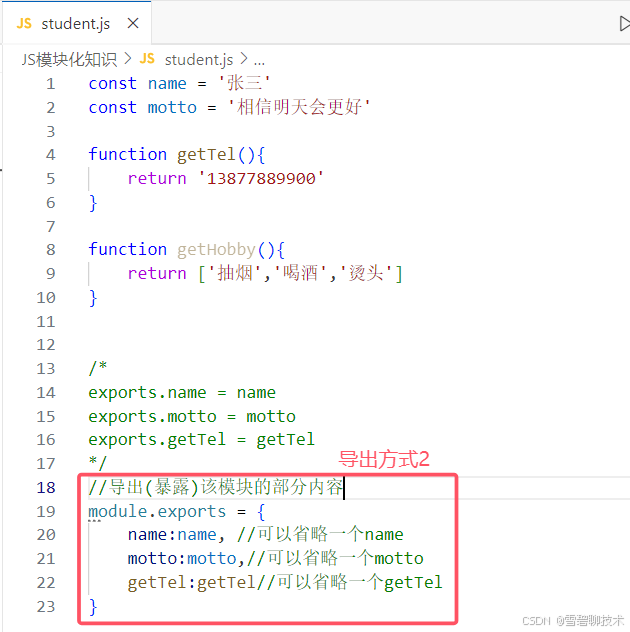Viewport: 630px width, 632px height.
Task: Click line number 8 in gutter
Action: [50, 250]
